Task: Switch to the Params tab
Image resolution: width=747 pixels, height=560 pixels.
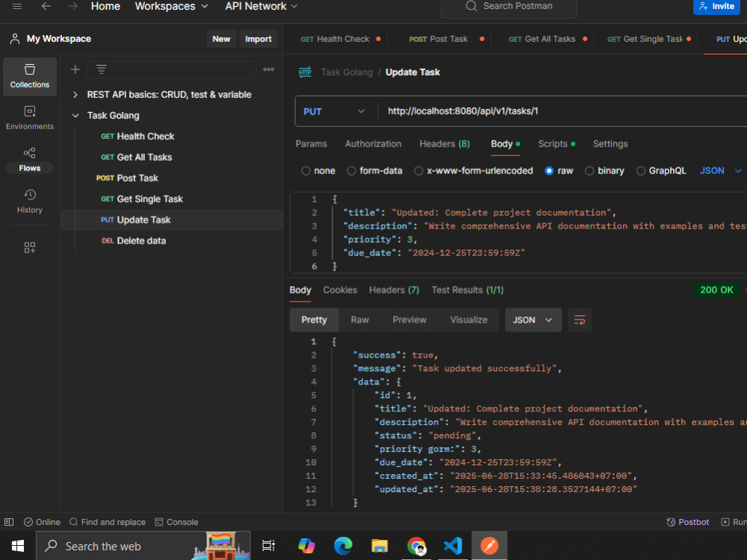Action: pos(311,144)
